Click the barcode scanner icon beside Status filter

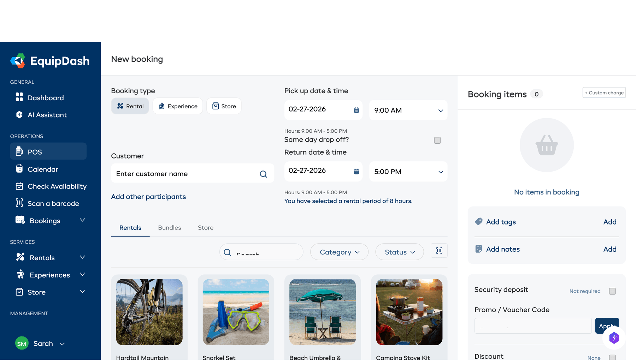[x=439, y=251]
